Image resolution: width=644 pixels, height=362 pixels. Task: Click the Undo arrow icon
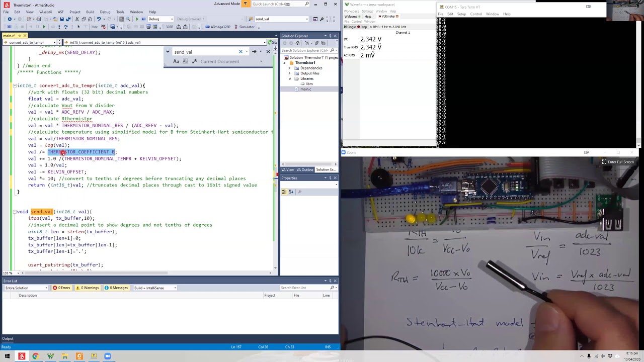pyautogui.click(x=99, y=19)
